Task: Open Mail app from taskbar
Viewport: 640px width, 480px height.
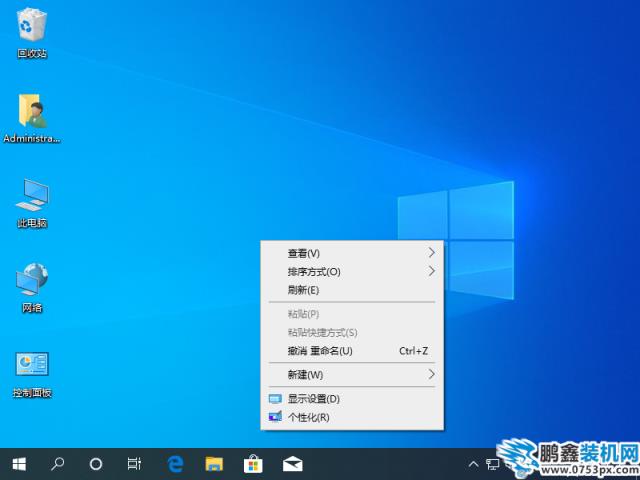Action: click(293, 464)
